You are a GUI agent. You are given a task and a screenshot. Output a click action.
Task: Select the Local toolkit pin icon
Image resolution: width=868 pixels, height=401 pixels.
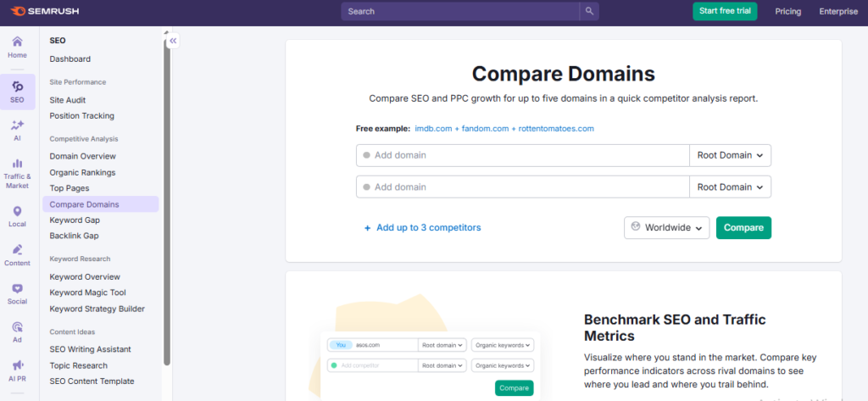click(x=17, y=212)
